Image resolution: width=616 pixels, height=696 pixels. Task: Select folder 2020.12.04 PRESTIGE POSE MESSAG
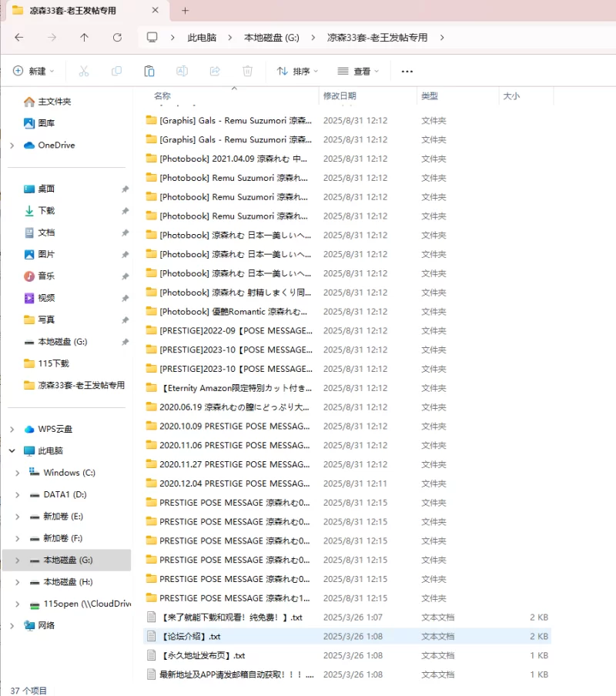pos(235,484)
